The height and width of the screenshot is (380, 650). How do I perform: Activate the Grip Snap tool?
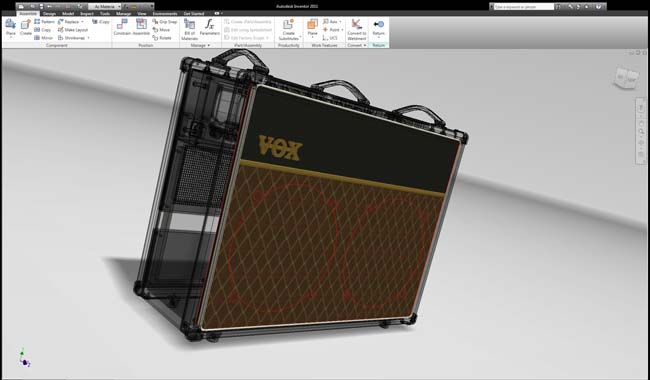click(x=165, y=22)
